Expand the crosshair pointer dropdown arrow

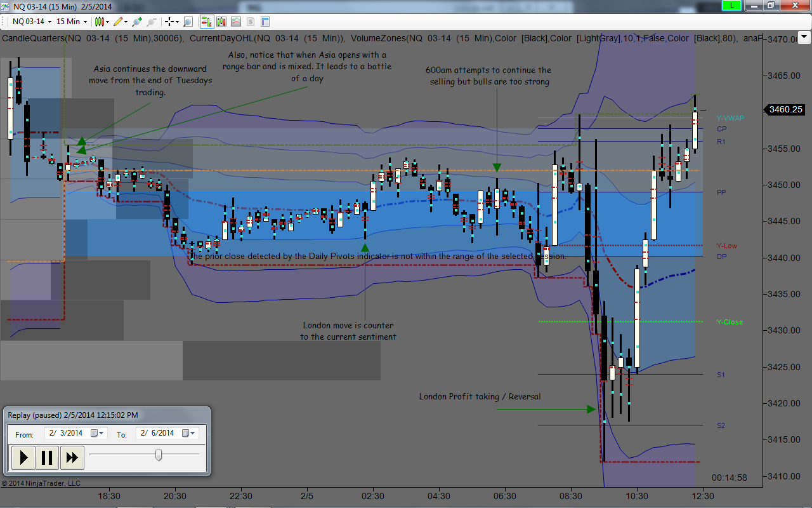pyautogui.click(x=178, y=22)
